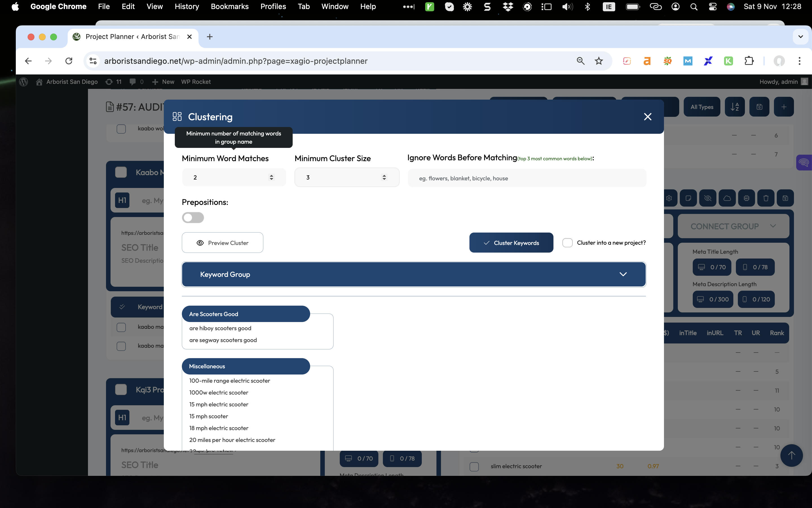Viewport: 812px width, 508px height.
Task: Click the bookmark star icon in address bar
Action: (x=599, y=61)
